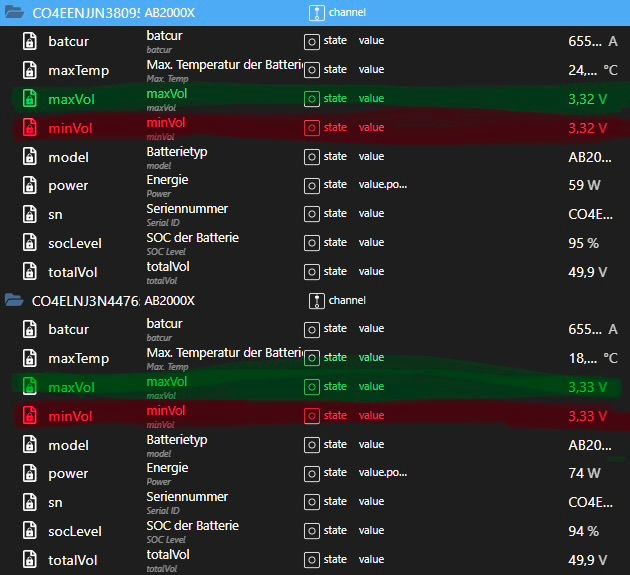Viewport: 630px width, 575px height.
Task: Select model file icon in CO4EENJJN3809
Action: tap(30, 157)
